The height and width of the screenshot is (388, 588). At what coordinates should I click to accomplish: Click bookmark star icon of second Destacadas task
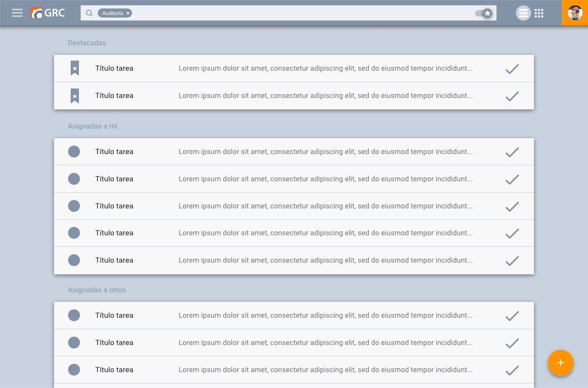[75, 96]
